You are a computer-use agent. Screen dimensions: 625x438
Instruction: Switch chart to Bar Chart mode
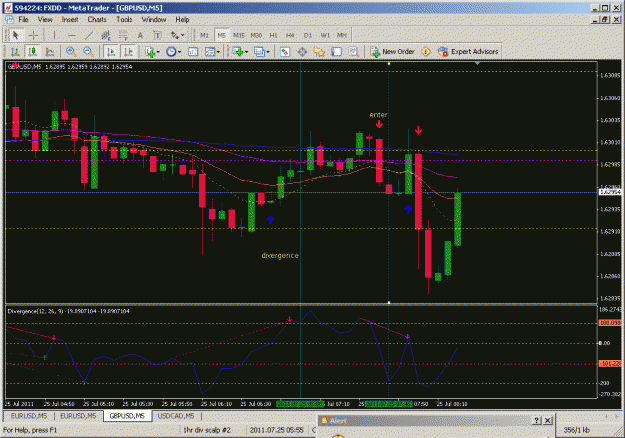(x=16, y=51)
